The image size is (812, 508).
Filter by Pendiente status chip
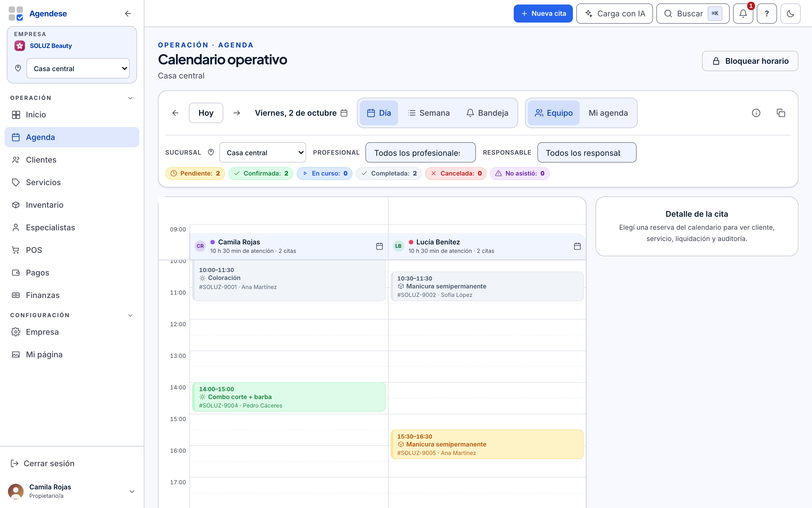(x=195, y=173)
